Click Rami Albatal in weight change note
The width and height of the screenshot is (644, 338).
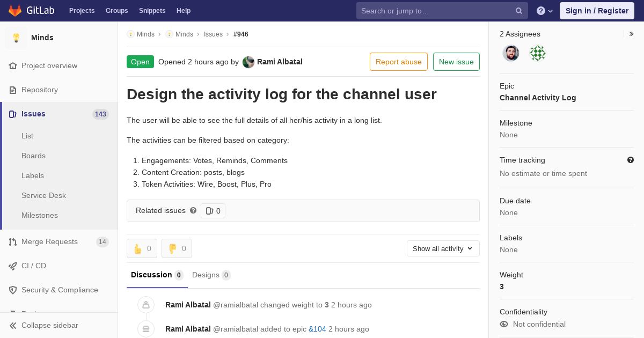188,305
